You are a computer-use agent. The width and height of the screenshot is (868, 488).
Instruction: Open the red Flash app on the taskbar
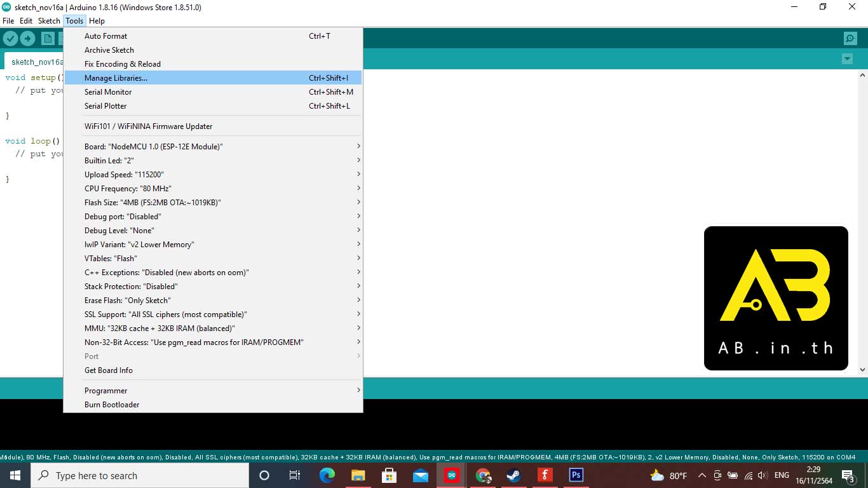pyautogui.click(x=545, y=475)
